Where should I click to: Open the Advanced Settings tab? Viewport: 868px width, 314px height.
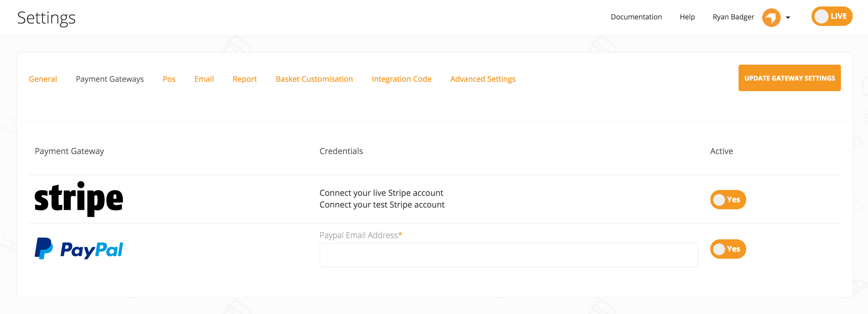point(483,79)
